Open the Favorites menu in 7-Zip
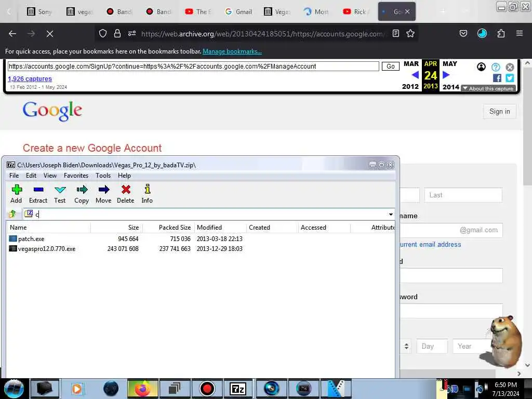 pos(76,176)
